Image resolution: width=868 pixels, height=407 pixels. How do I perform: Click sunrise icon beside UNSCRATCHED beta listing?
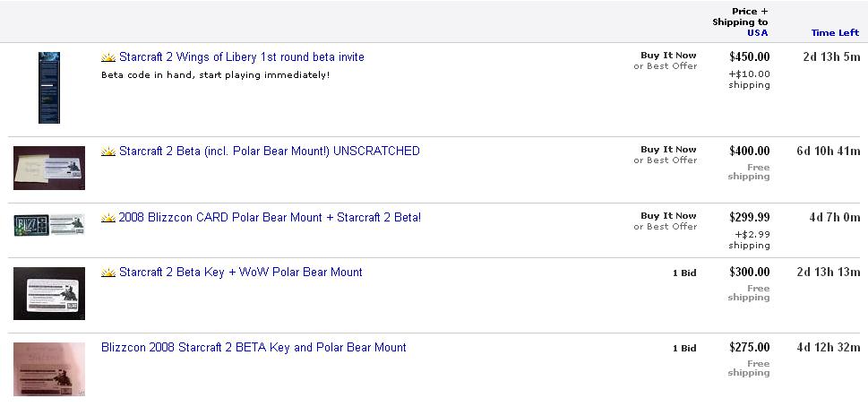tap(108, 152)
